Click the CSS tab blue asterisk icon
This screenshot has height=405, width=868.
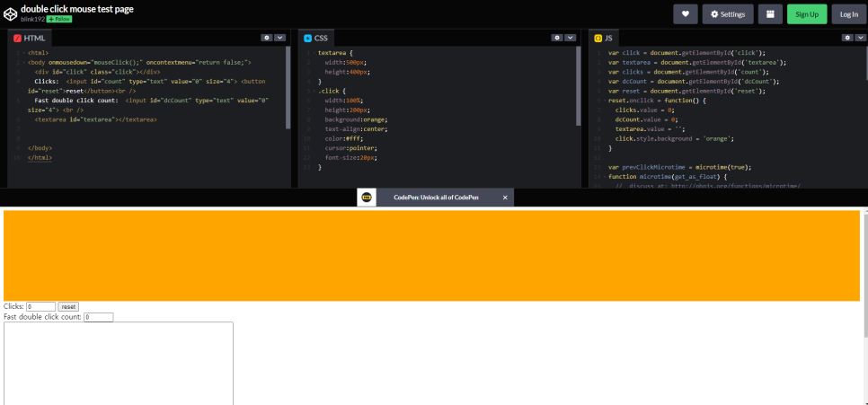(x=308, y=39)
